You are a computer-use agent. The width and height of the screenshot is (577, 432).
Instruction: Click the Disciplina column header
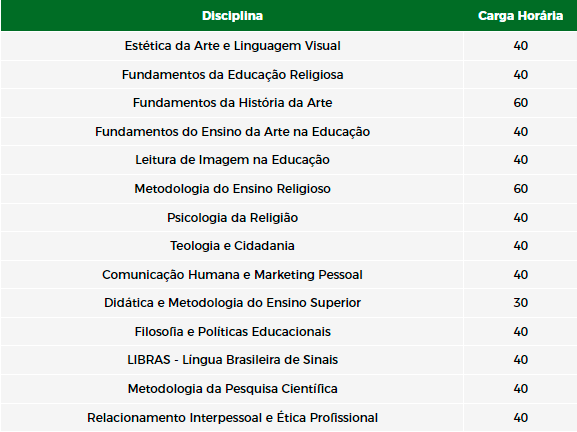click(x=232, y=16)
